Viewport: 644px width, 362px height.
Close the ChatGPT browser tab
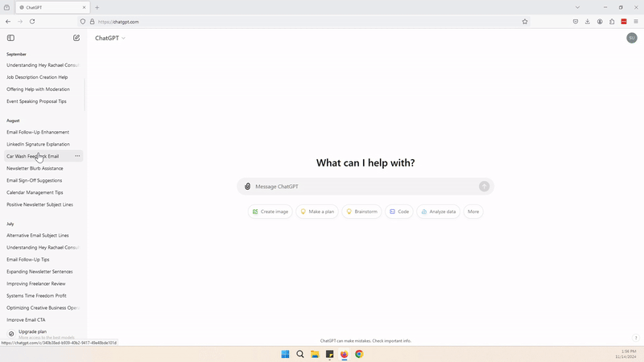pyautogui.click(x=85, y=7)
